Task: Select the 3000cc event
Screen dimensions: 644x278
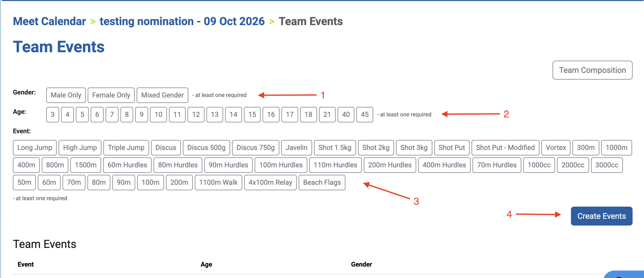Action: click(x=607, y=165)
